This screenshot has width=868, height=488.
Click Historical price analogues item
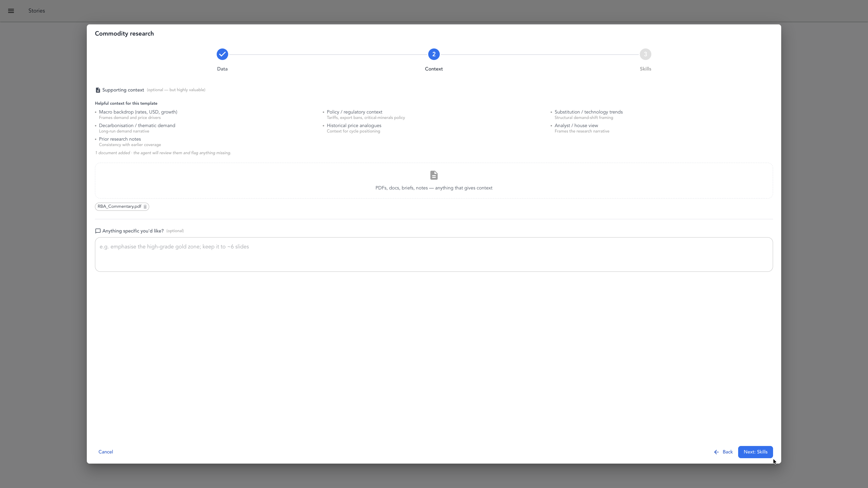(354, 126)
